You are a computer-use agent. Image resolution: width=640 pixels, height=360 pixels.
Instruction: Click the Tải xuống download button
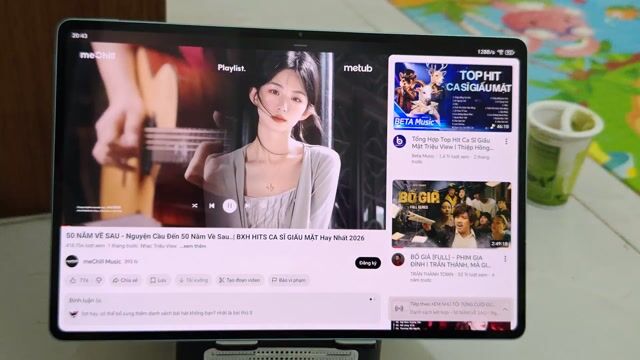pyautogui.click(x=193, y=280)
